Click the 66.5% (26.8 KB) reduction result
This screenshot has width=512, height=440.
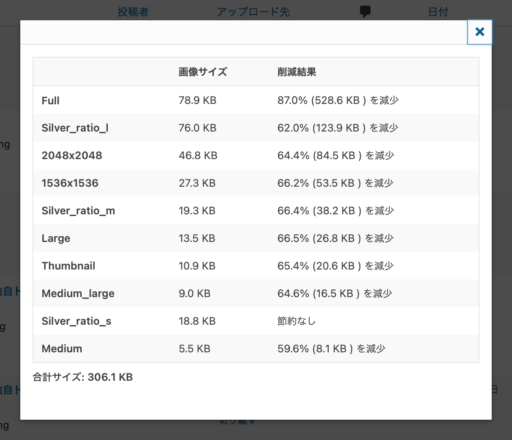(x=335, y=238)
